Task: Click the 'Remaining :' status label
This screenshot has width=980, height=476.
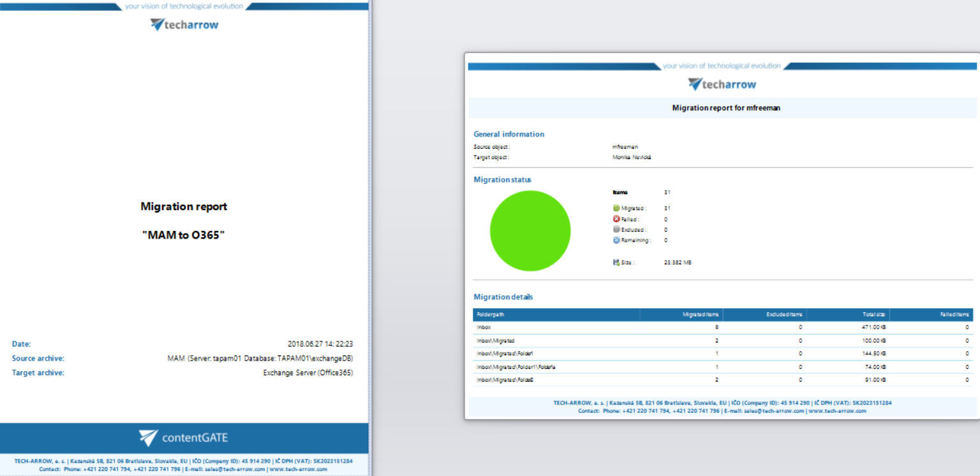Action: click(x=636, y=241)
